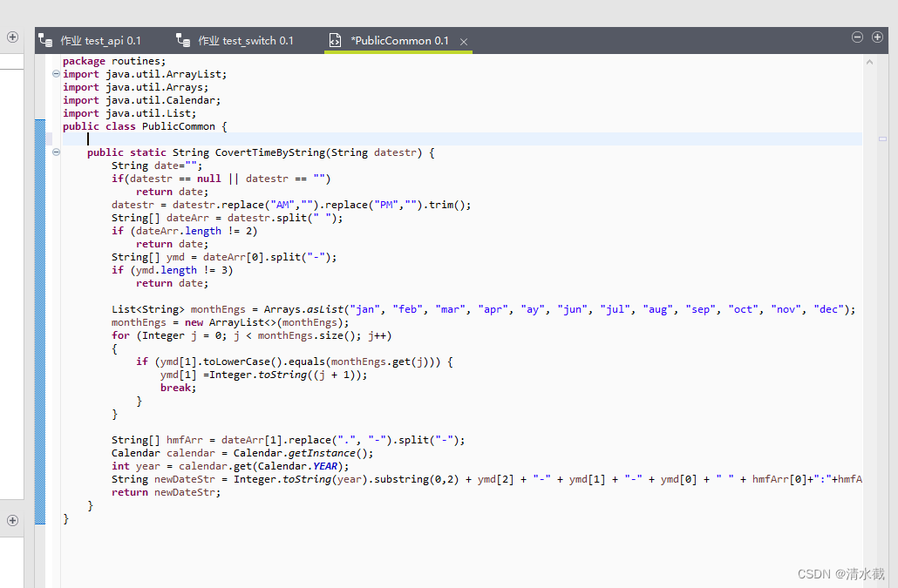
Task: Minimize the editor panel with minus icon
Action: pyautogui.click(x=857, y=37)
